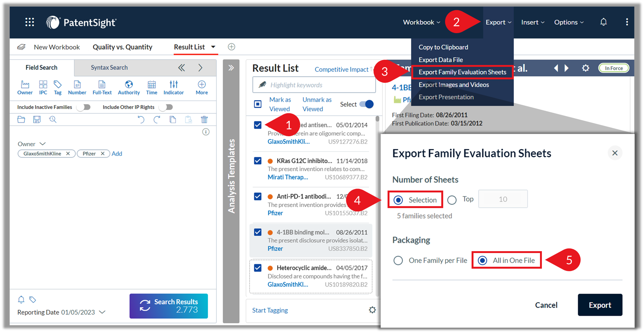Click the Highlight keywords input field
This screenshot has width=644, height=333.
[x=314, y=85]
